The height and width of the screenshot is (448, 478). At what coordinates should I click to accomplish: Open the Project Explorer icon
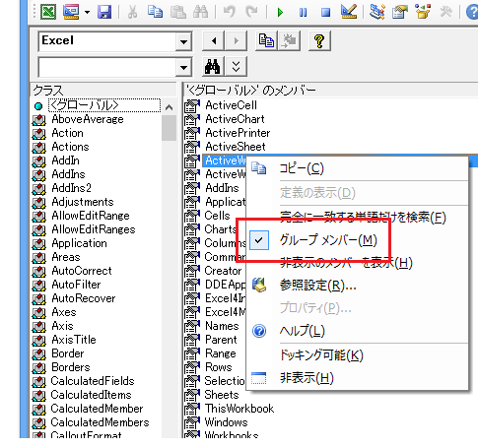click(376, 12)
